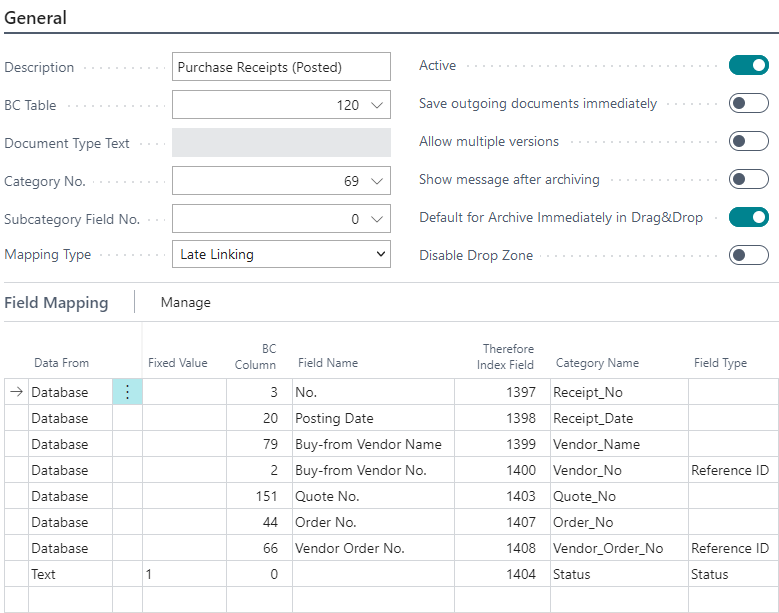Toggle the Active switch

(x=748, y=66)
